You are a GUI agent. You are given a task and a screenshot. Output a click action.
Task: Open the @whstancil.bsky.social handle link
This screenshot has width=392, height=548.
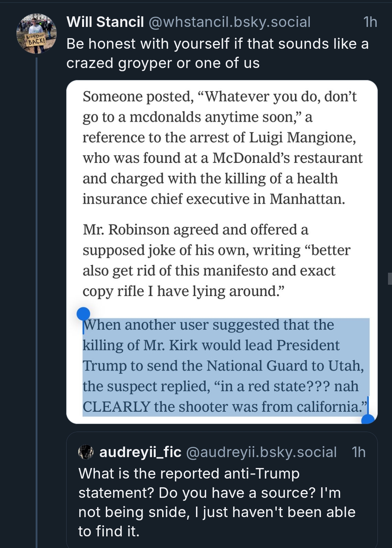[x=229, y=22]
